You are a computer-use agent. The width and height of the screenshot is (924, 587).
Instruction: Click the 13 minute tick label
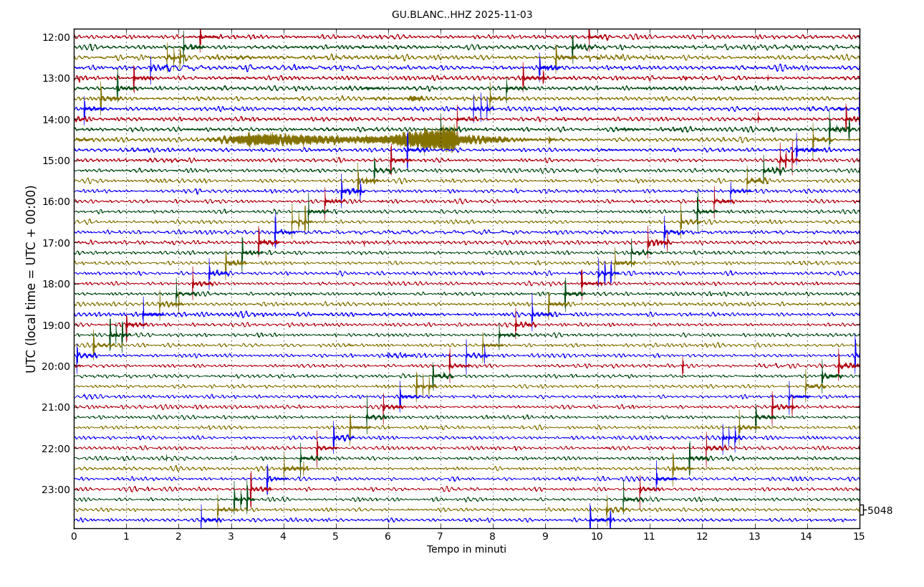pos(754,537)
